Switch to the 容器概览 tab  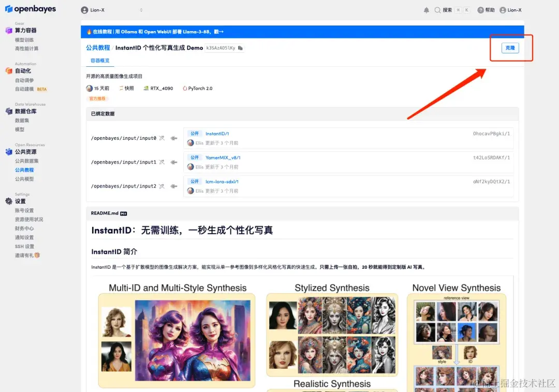coord(99,61)
